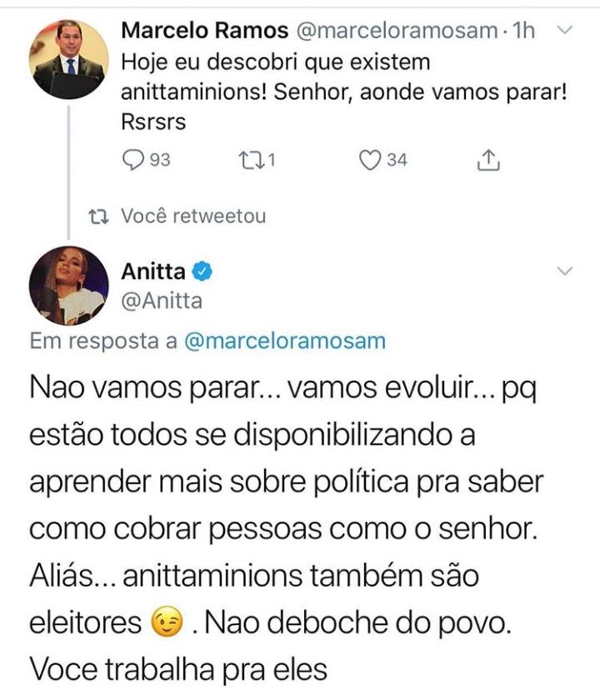The width and height of the screenshot is (600, 700).
Task: Open the Anitta display name
Action: tap(153, 271)
